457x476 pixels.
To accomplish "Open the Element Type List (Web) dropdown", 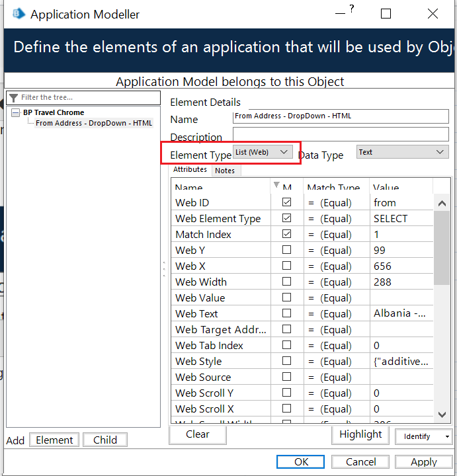I will (263, 152).
